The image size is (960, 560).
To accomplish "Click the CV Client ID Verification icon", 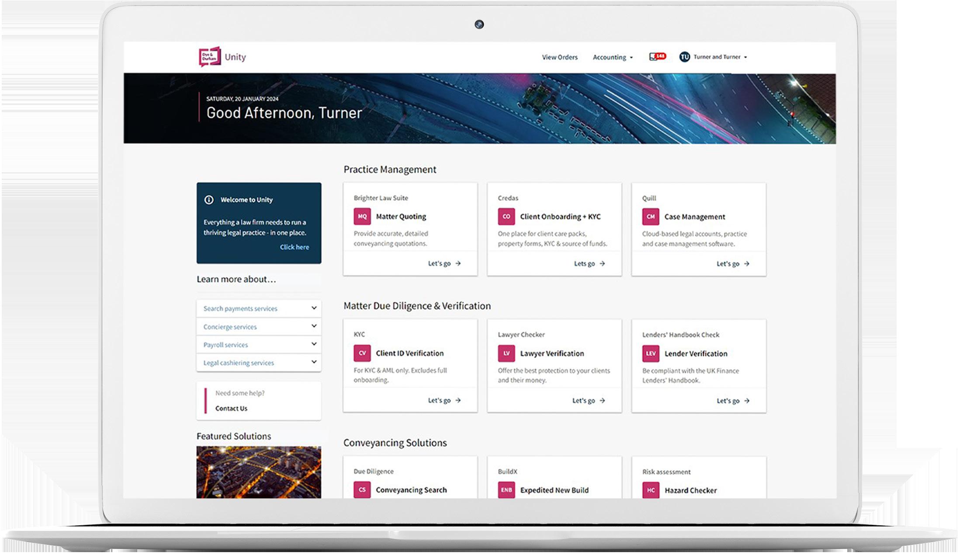I will 362,353.
